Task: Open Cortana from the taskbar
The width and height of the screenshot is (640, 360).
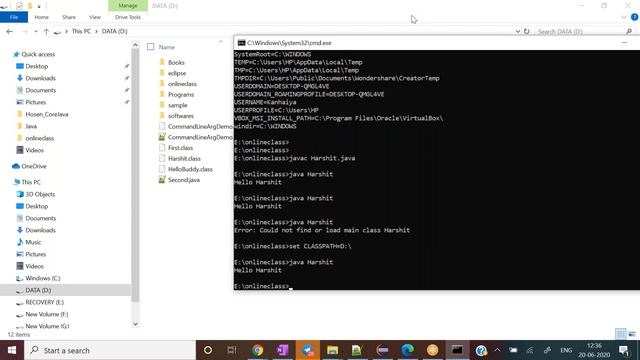Action: click(x=208, y=350)
